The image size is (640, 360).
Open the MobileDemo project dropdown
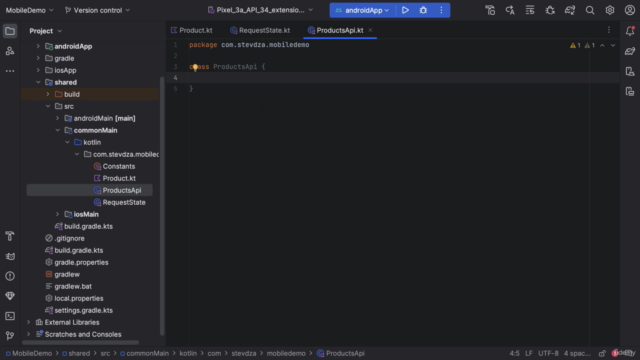[29, 10]
